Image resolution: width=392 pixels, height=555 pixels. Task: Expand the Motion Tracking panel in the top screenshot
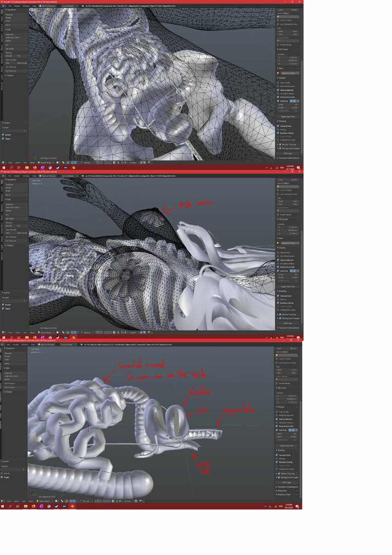pyautogui.click(x=277, y=145)
